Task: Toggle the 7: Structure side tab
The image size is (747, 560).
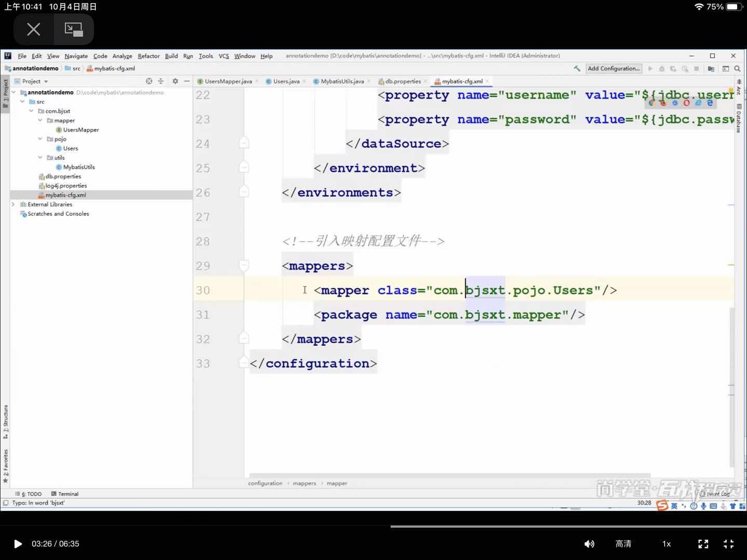Action: coord(5,422)
